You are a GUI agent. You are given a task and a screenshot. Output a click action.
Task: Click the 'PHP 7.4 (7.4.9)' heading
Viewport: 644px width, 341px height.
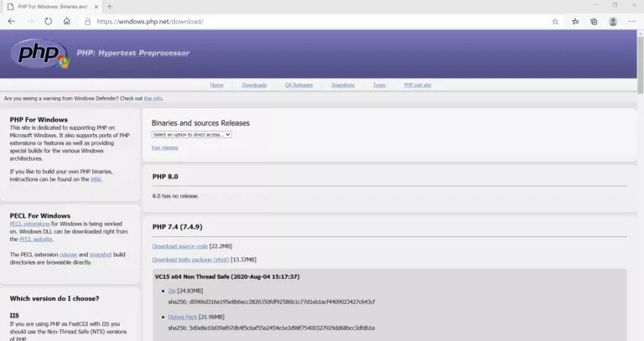point(178,227)
